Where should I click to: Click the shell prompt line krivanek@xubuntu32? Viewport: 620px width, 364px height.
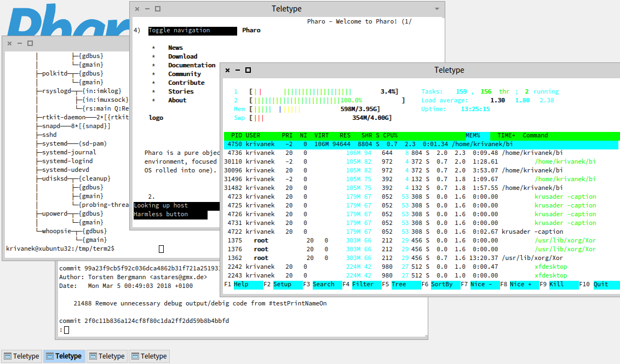pos(60,249)
